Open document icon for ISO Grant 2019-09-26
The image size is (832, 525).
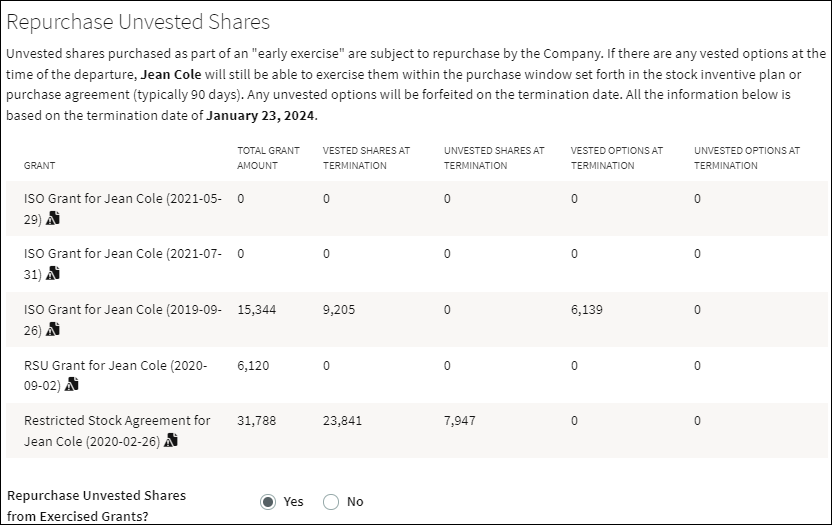(53, 330)
